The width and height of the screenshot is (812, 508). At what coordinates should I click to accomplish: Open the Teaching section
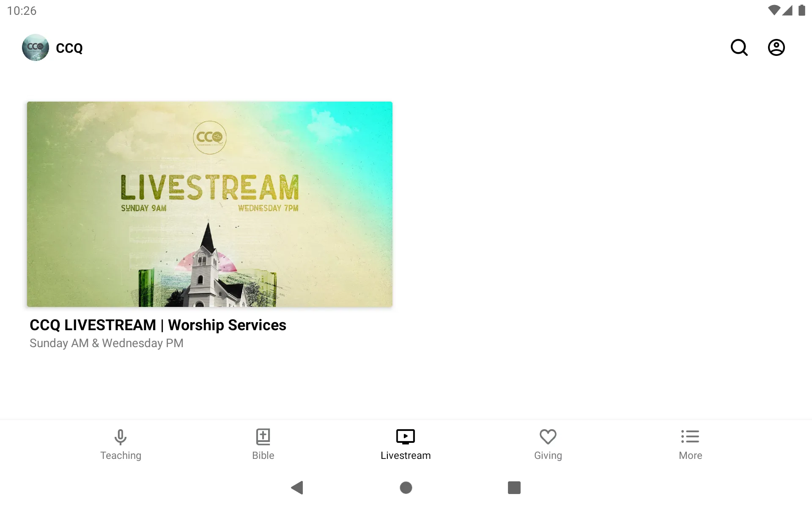[121, 443]
